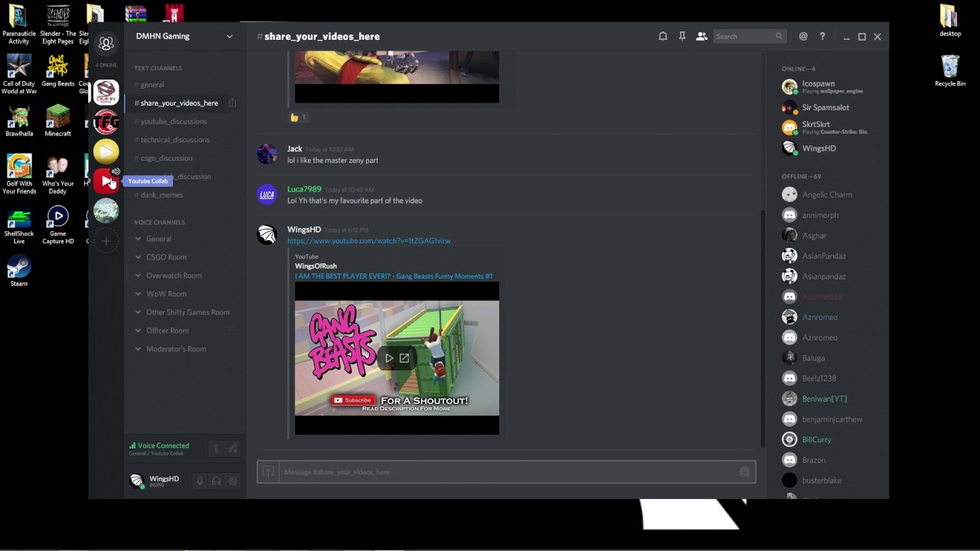Image resolution: width=980 pixels, height=551 pixels.
Task: Open the yellow play-button server icon
Action: click(x=106, y=152)
